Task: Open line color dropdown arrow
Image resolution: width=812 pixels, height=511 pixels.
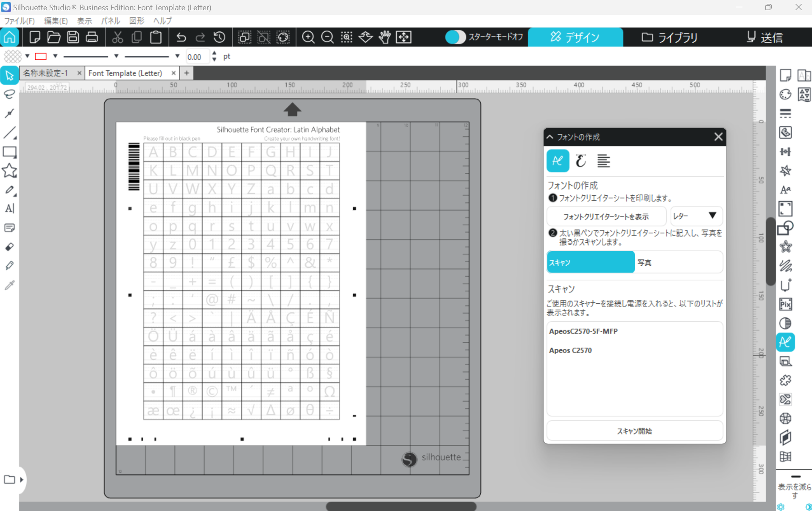Action: (55, 56)
